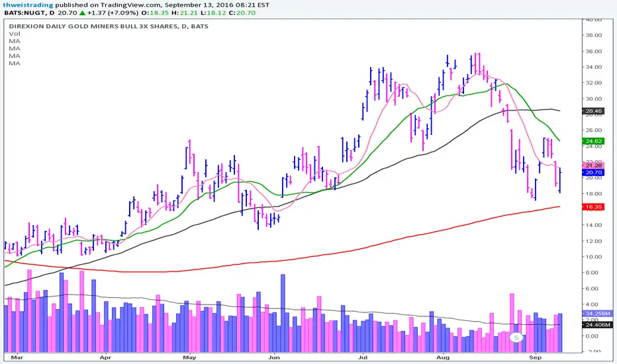The width and height of the screenshot is (617, 364).
Task: Select the 24.406M volume average tag
Action: [597, 325]
